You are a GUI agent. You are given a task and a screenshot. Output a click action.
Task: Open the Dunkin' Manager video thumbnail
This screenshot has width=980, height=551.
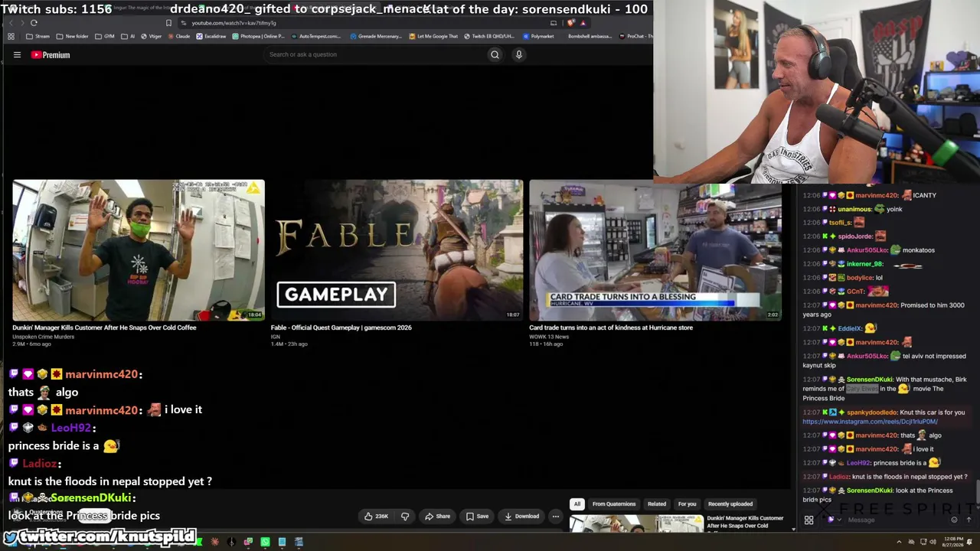click(x=139, y=250)
